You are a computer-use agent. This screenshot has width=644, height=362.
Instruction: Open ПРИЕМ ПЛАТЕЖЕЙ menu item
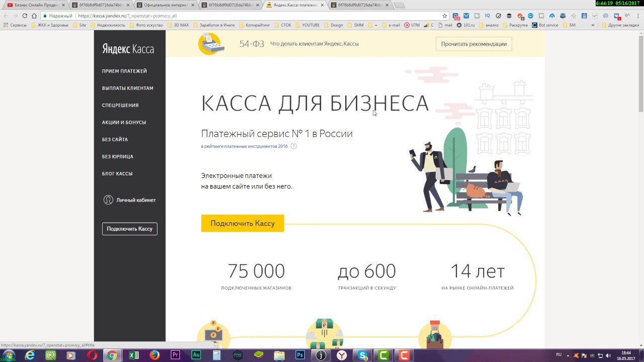click(x=124, y=71)
